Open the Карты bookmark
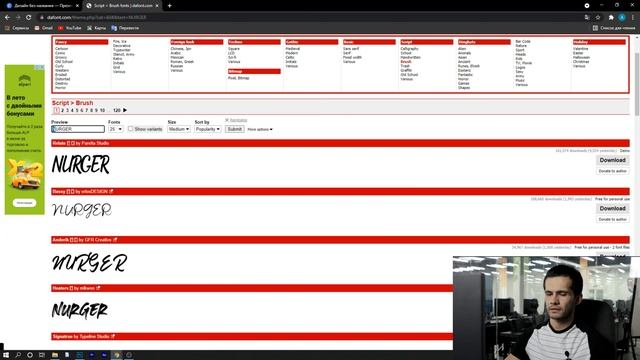Screen dimensions: 640x360 point(96,28)
